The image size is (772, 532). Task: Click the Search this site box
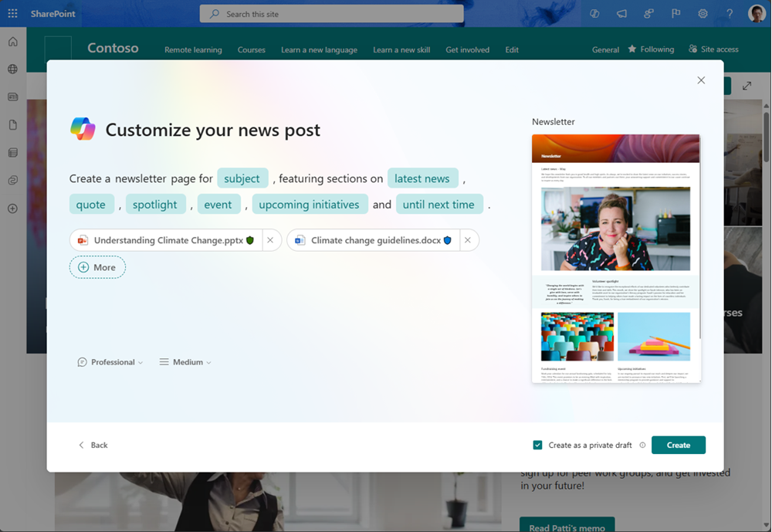[x=331, y=14]
